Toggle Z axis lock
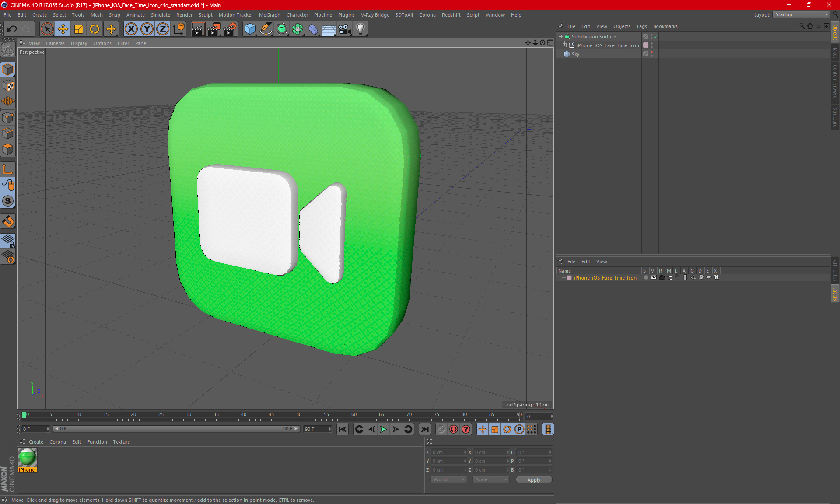 point(163,29)
